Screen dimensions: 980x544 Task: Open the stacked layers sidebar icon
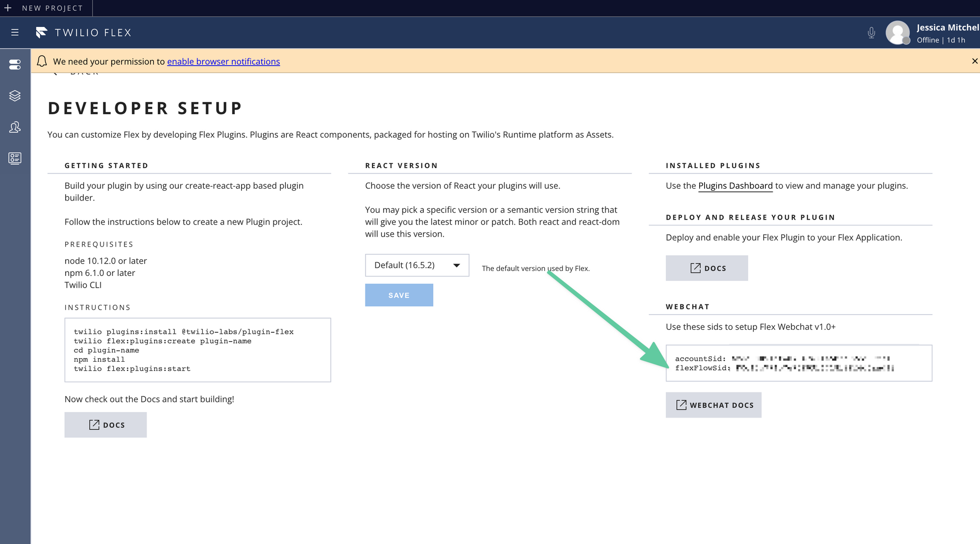15,96
